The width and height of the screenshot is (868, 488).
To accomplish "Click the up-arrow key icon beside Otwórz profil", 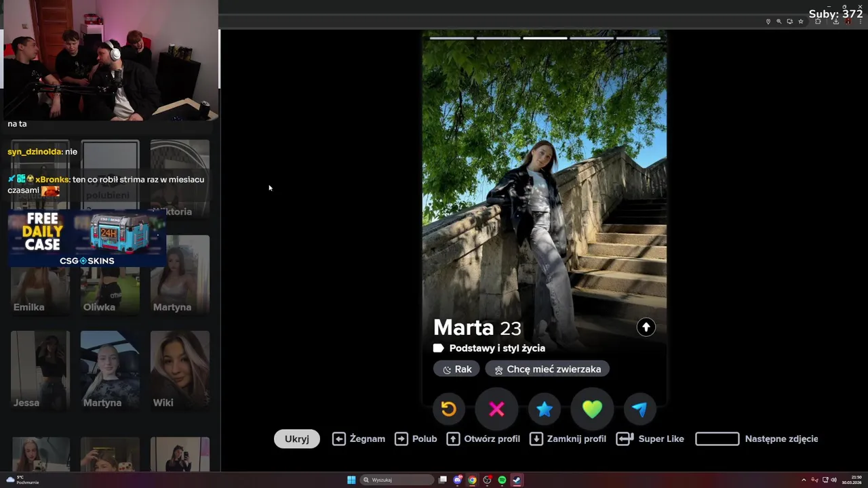I will pos(453,439).
